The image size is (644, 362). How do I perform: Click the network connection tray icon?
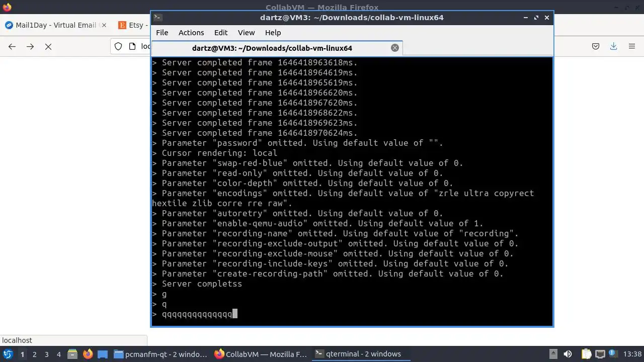600,354
